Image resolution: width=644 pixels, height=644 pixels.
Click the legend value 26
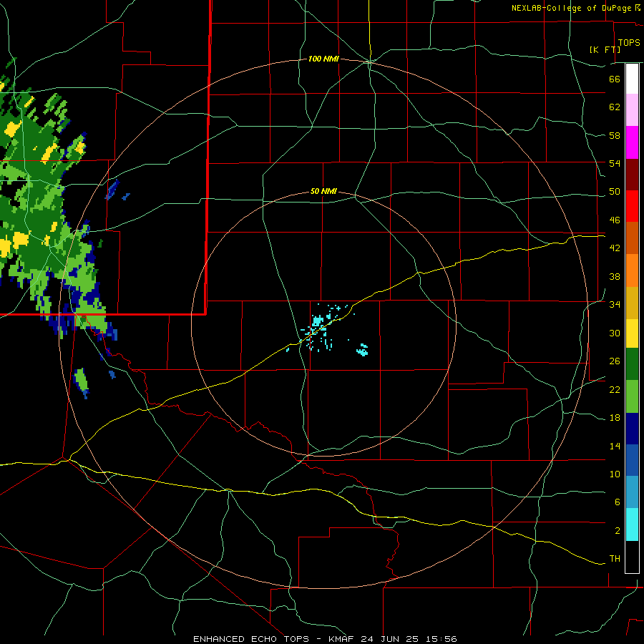click(x=615, y=361)
